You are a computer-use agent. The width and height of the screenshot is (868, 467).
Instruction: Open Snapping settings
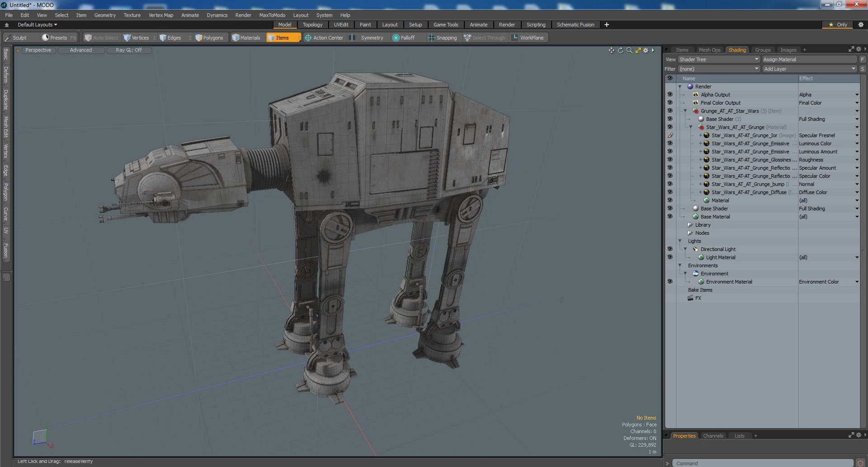[443, 38]
